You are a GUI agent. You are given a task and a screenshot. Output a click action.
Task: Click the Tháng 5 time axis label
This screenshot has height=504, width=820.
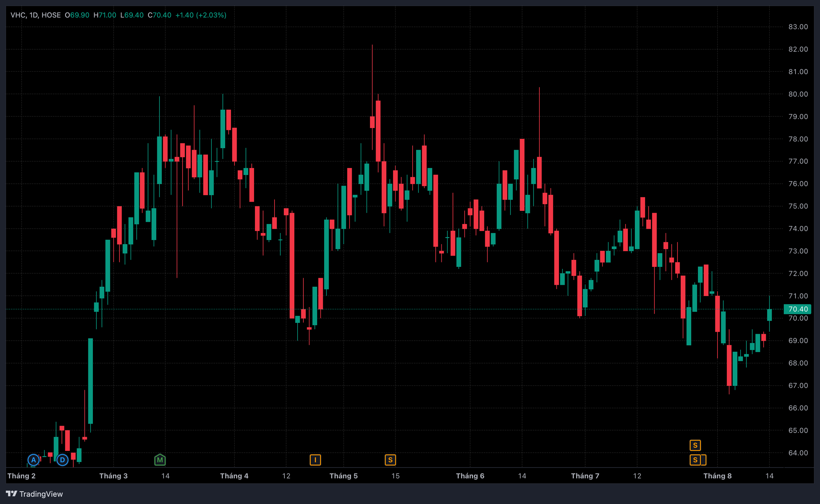point(344,476)
